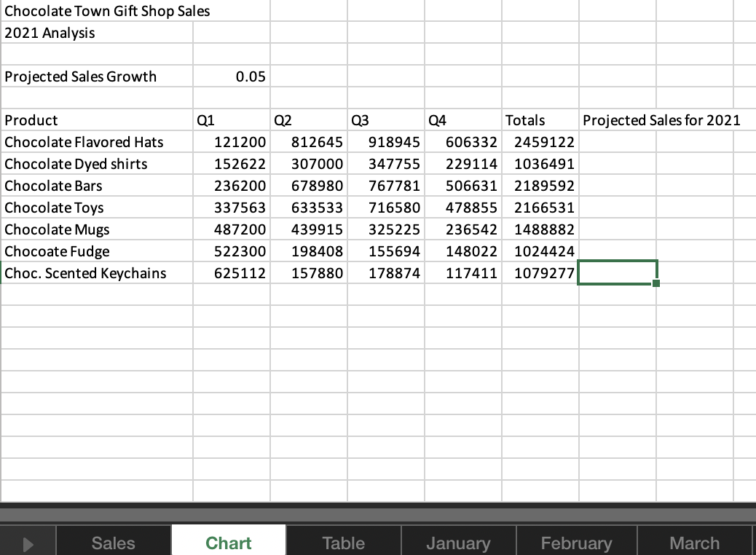Go to the January sheet

[458, 543]
